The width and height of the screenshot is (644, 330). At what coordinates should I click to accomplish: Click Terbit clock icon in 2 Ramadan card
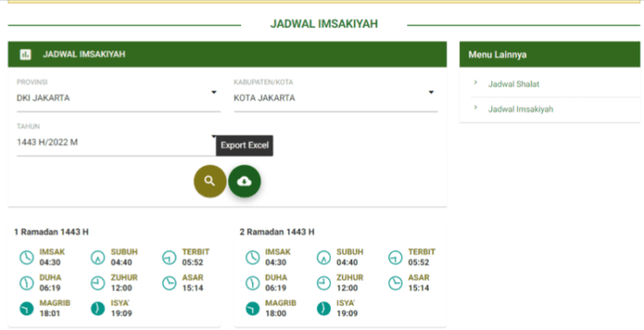coord(395,258)
